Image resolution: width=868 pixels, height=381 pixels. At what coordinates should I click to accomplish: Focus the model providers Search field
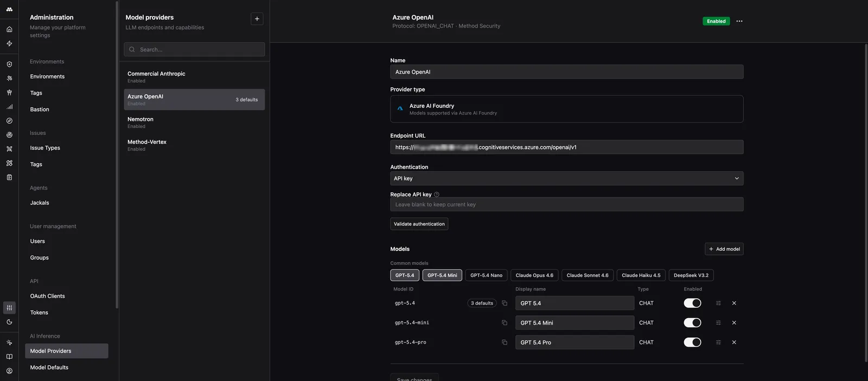coord(194,49)
